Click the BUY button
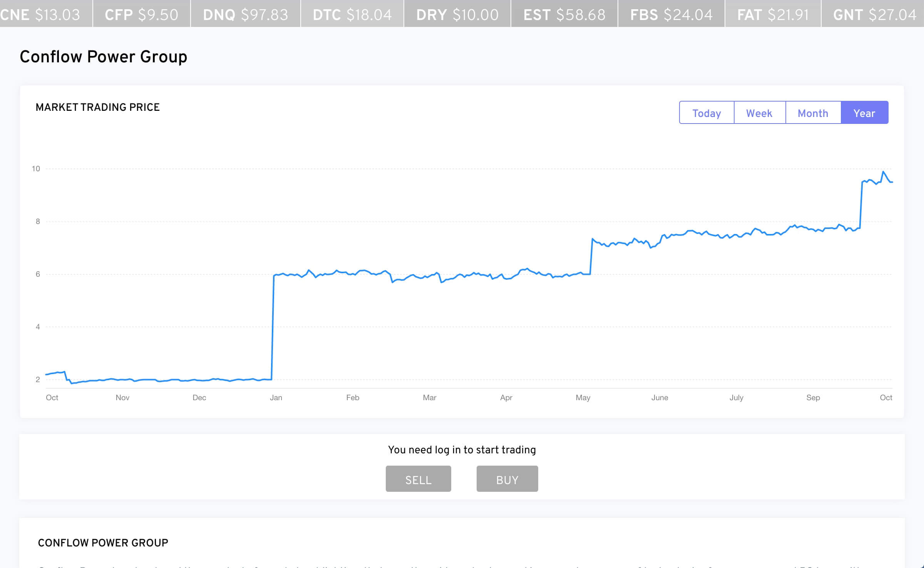 [x=507, y=479]
